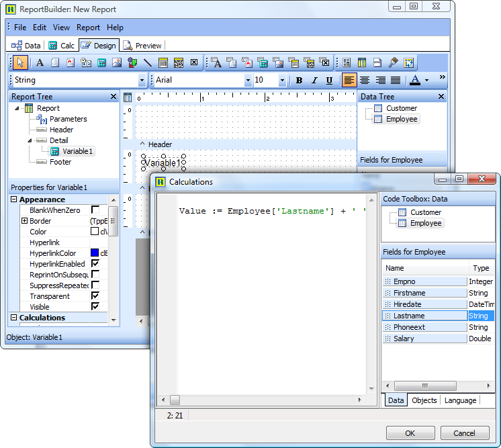The height and width of the screenshot is (448, 501).
Task: Collapse the Calculations property group
Action: (13, 317)
